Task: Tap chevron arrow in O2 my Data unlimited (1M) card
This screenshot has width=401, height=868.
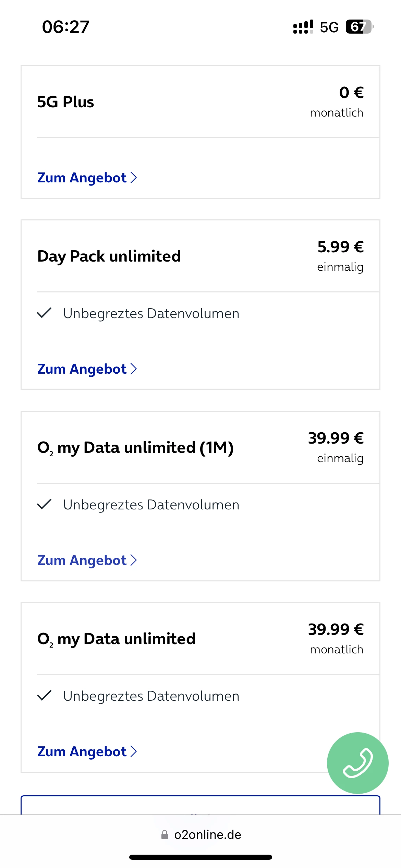Action: (x=134, y=560)
